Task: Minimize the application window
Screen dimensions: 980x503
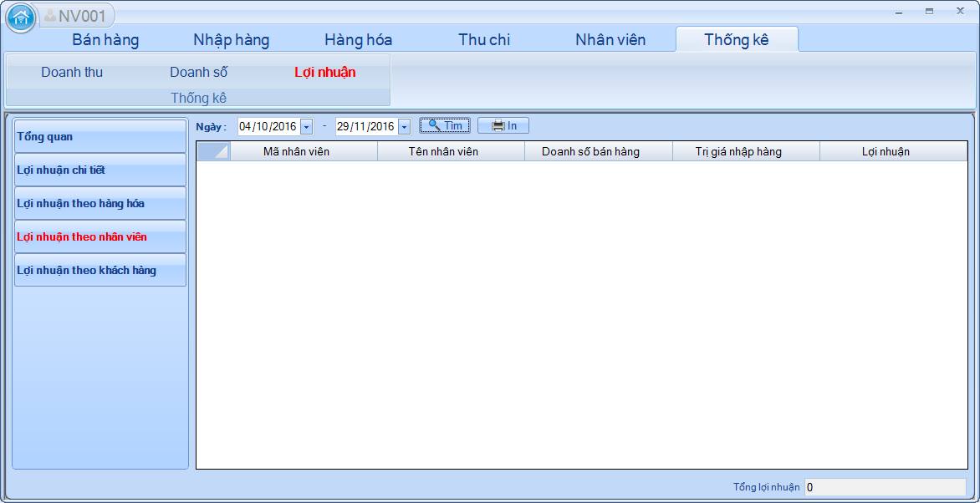Action: click(x=899, y=12)
